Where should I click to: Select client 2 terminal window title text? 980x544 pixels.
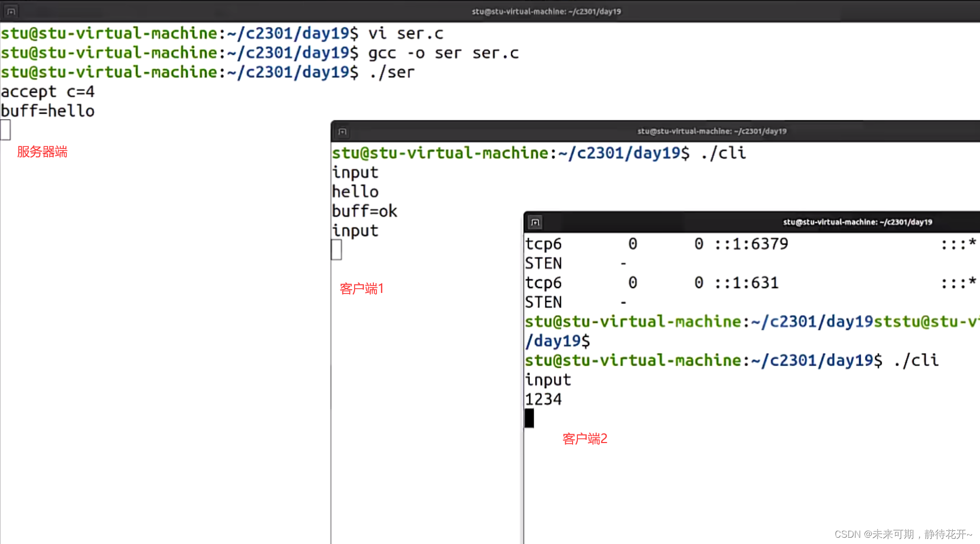tap(858, 222)
